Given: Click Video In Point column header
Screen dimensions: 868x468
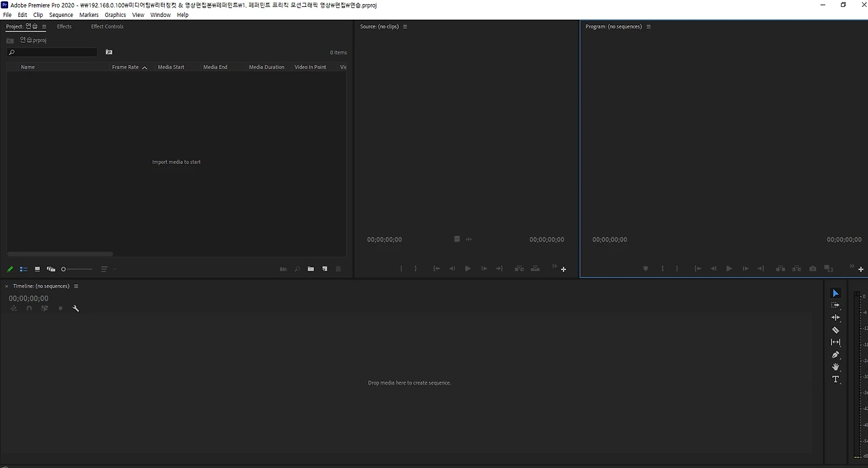Looking at the screenshot, I should 310,67.
